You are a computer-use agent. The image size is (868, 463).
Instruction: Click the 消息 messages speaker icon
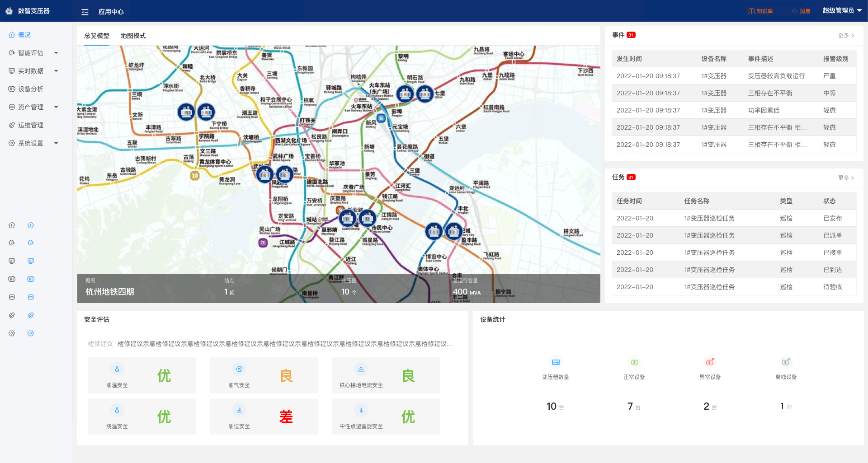pyautogui.click(x=794, y=11)
